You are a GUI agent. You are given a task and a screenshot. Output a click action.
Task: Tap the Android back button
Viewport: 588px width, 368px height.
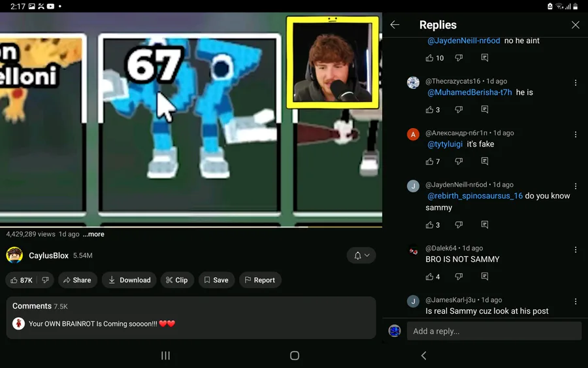pos(423,356)
